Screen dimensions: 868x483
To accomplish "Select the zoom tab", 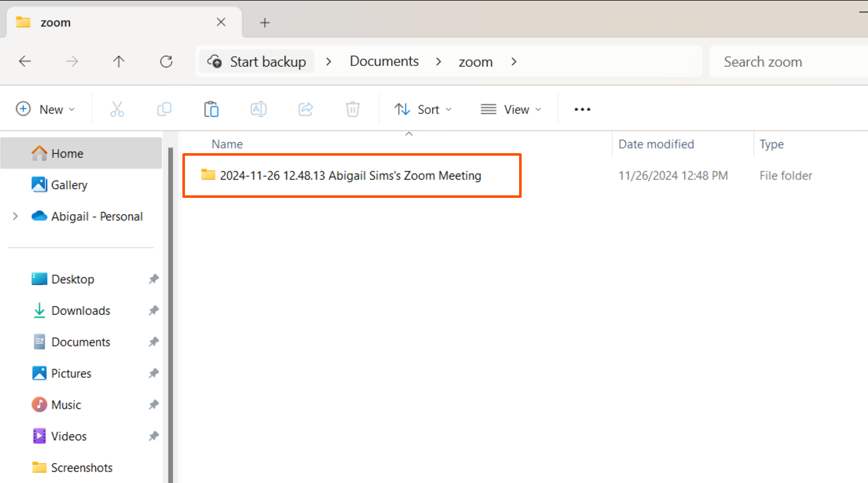I will point(124,22).
